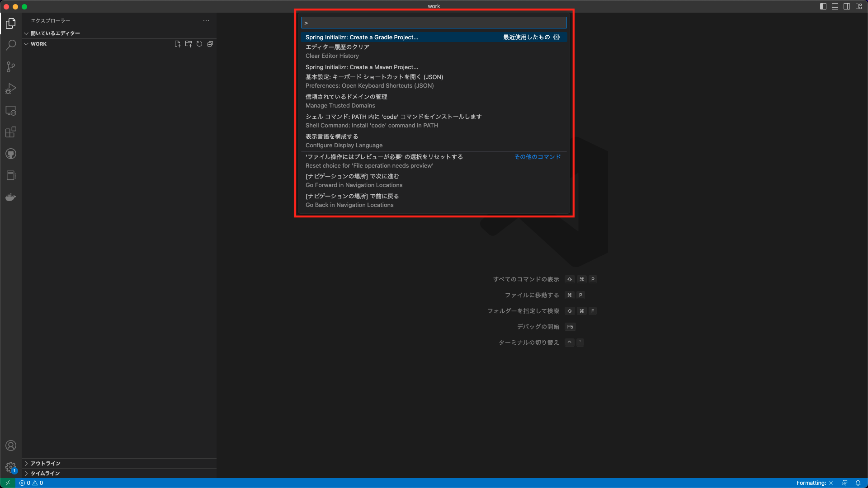The width and height of the screenshot is (868, 488).
Task: Click the Formatting status bar item
Action: 814,483
